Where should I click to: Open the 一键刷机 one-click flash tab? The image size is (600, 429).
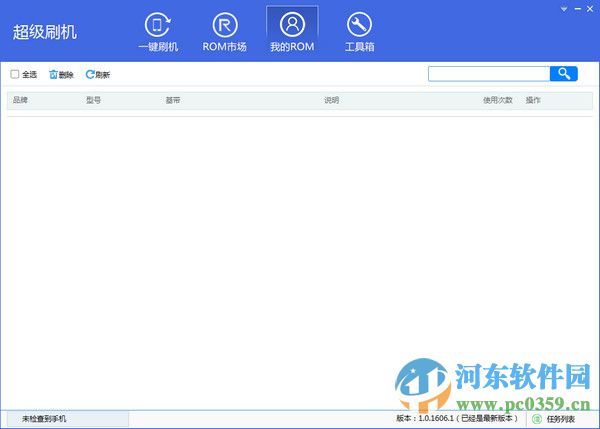158,32
